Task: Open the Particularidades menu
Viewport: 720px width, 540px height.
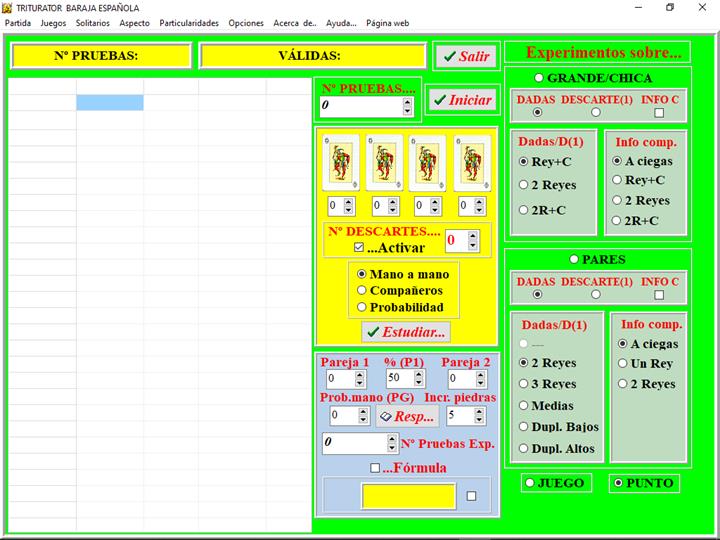Action: pyautogui.click(x=189, y=22)
